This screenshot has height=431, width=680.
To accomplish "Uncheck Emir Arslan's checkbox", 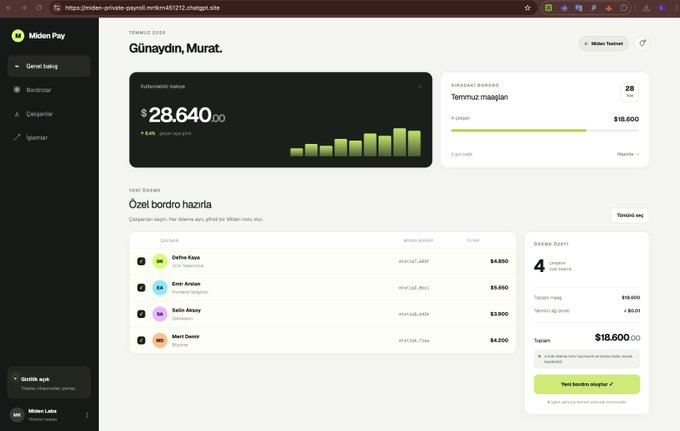I will click(x=141, y=287).
